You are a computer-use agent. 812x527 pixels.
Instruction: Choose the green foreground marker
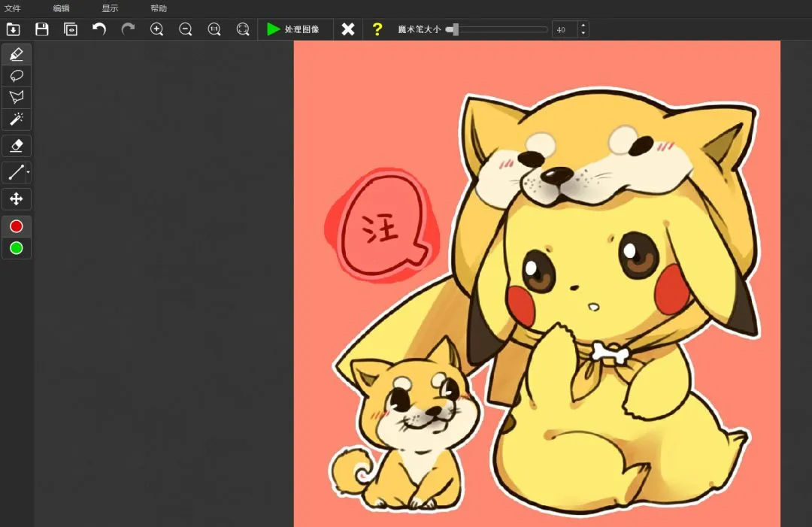(x=17, y=249)
